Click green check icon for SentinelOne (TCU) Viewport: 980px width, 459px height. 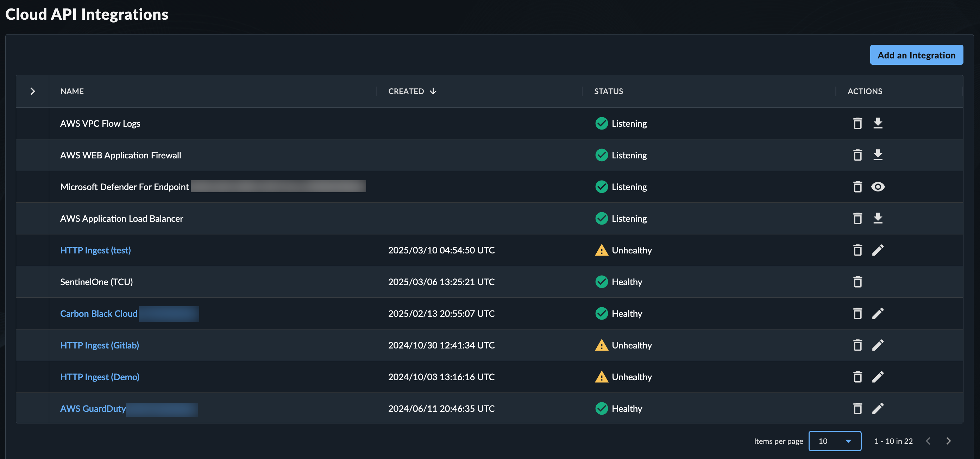point(602,282)
